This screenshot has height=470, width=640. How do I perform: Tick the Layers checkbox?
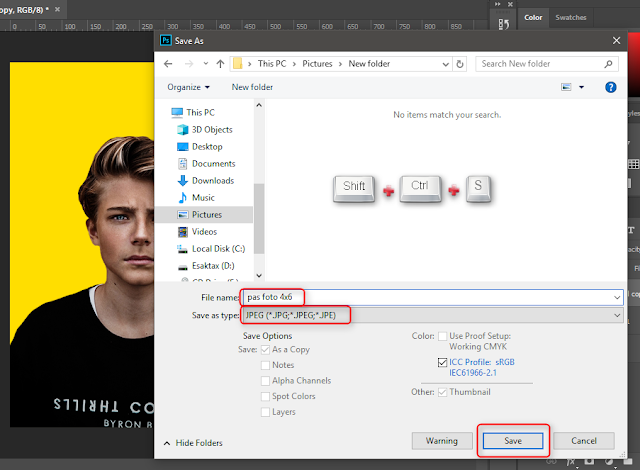tap(265, 412)
